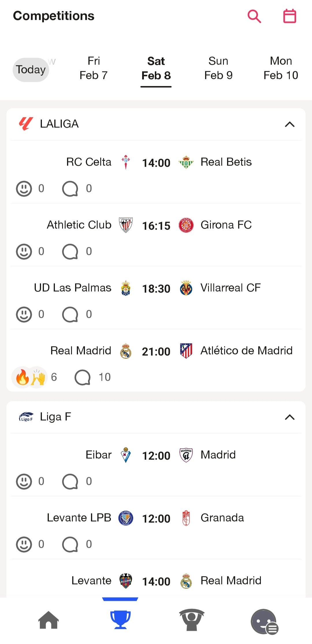
Task: Select the Fri Feb 7 date tab
Action: [x=94, y=68]
